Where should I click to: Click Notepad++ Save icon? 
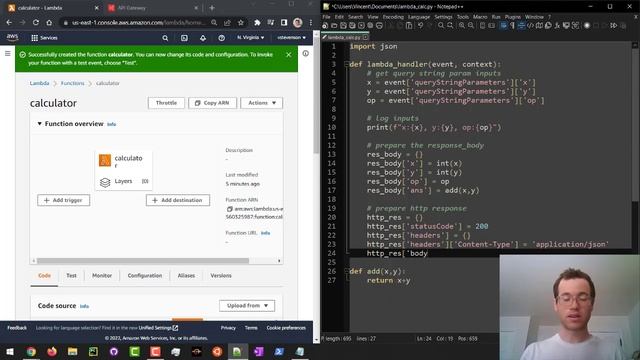(343, 25)
